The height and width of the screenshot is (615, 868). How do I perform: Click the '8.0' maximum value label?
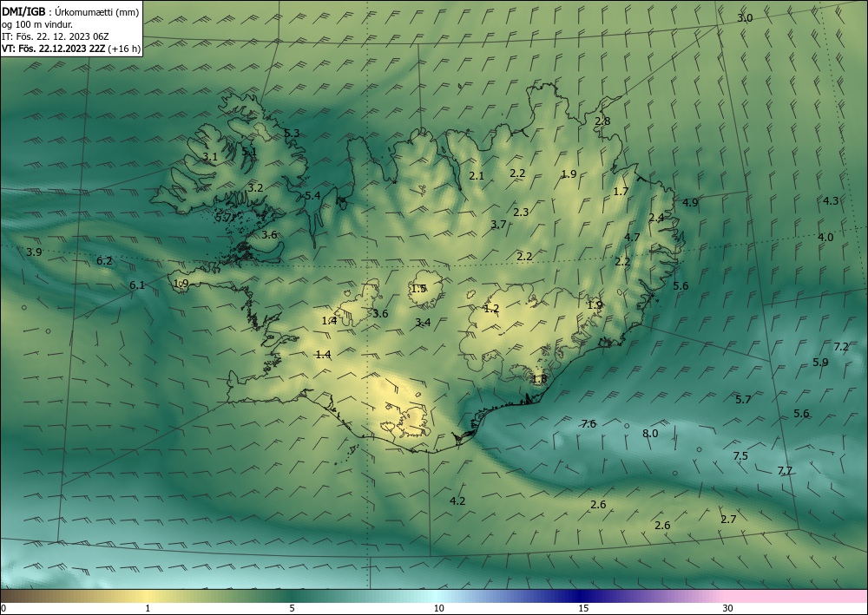click(x=650, y=433)
